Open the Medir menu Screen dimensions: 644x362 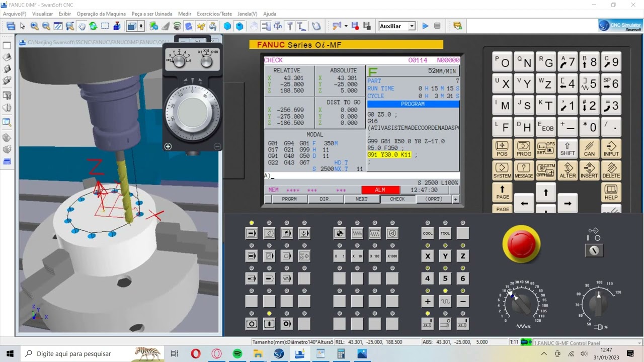[185, 14]
